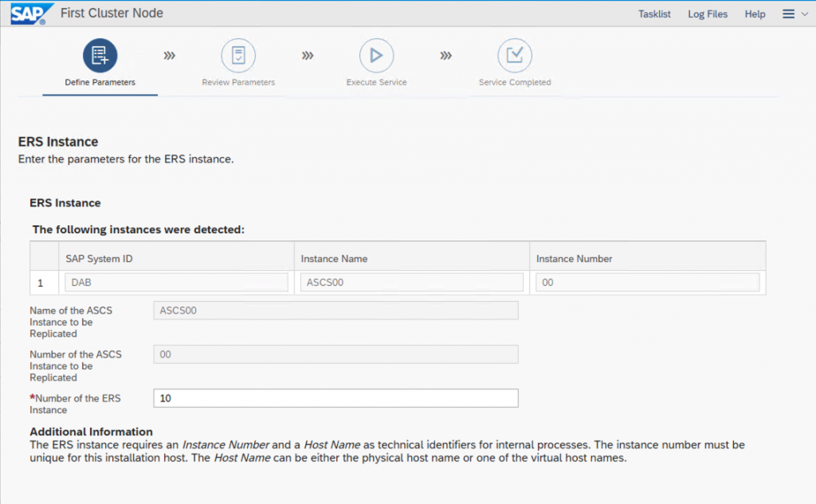This screenshot has width=816, height=504.
Task: Open Log Files
Action: [708, 14]
